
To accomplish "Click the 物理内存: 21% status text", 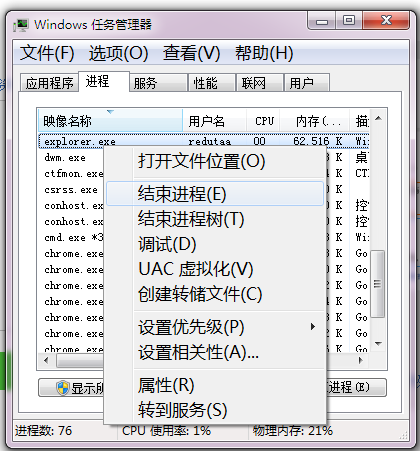I will 293,430.
